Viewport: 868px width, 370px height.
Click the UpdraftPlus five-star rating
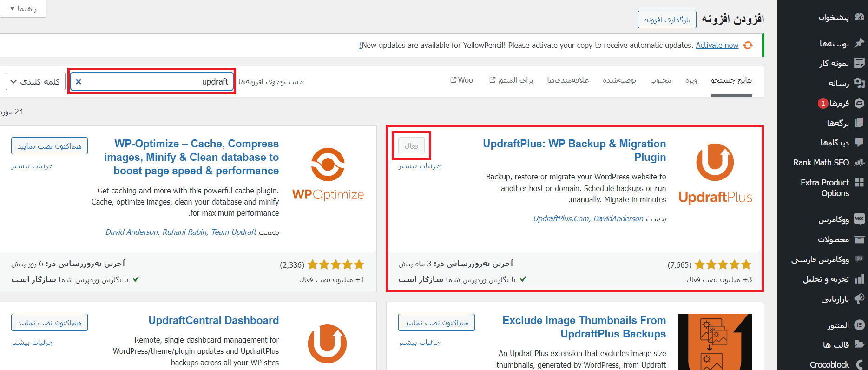pos(723,265)
